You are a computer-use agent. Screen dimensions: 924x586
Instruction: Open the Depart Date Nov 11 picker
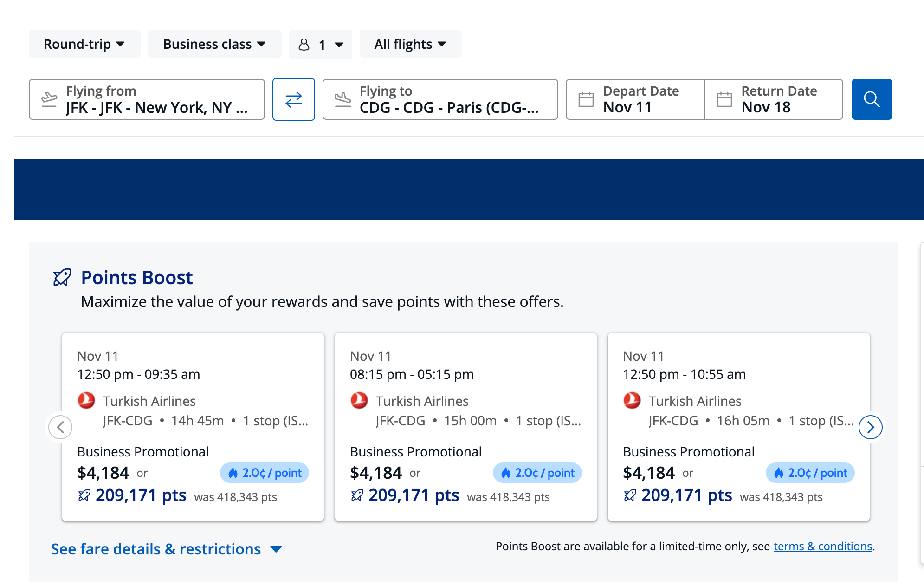[635, 99]
